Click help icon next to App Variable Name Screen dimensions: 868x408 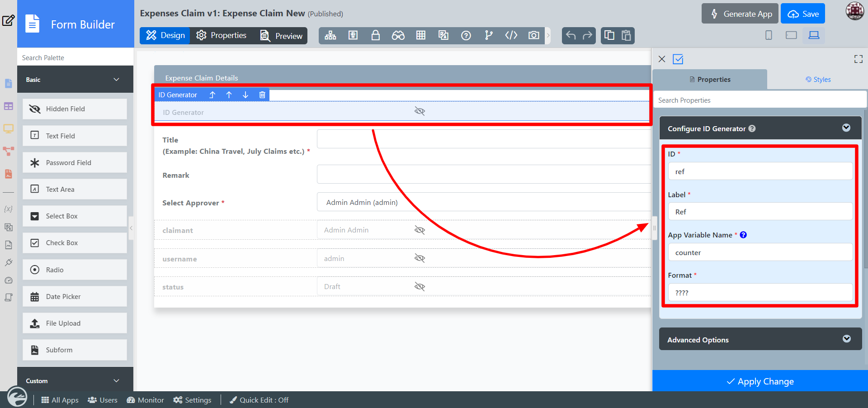point(743,235)
